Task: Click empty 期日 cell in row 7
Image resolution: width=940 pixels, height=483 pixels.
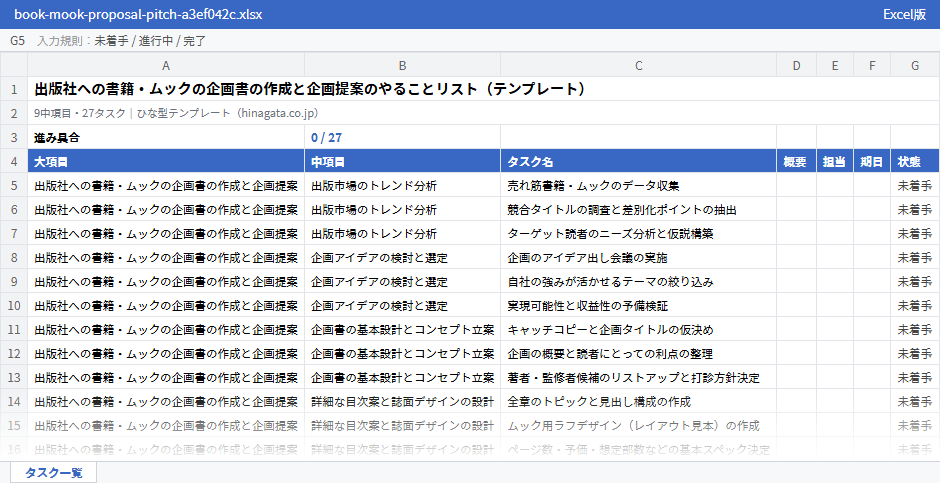Action: tap(872, 233)
